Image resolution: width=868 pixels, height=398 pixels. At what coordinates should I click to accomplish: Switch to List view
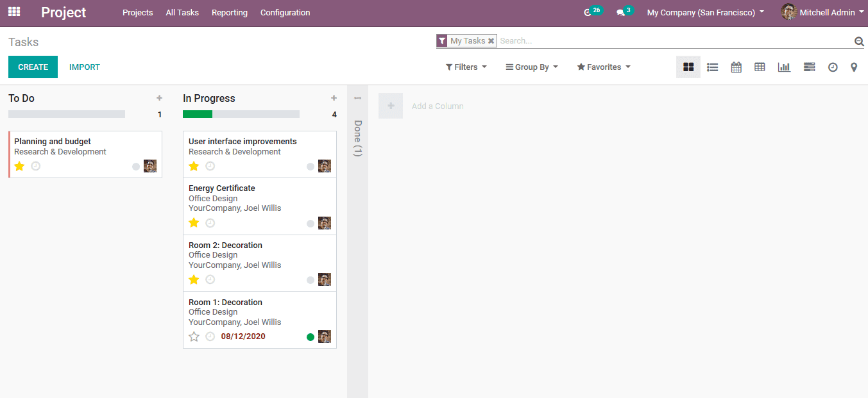712,67
